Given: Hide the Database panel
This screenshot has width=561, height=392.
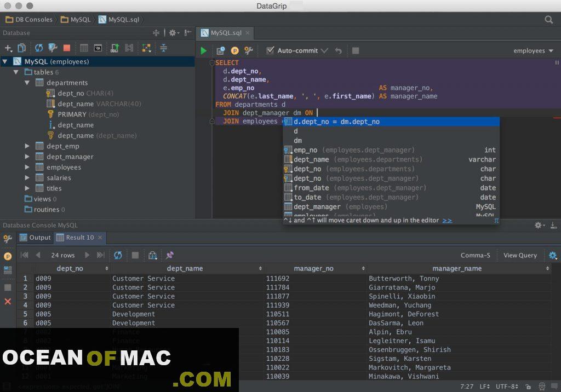Looking at the screenshot, I should (188, 33).
